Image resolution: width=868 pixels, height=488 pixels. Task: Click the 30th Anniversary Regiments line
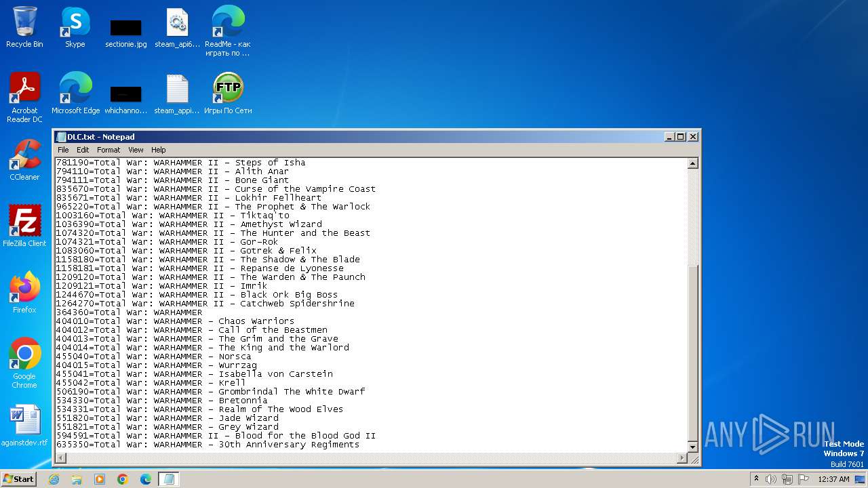click(x=208, y=445)
